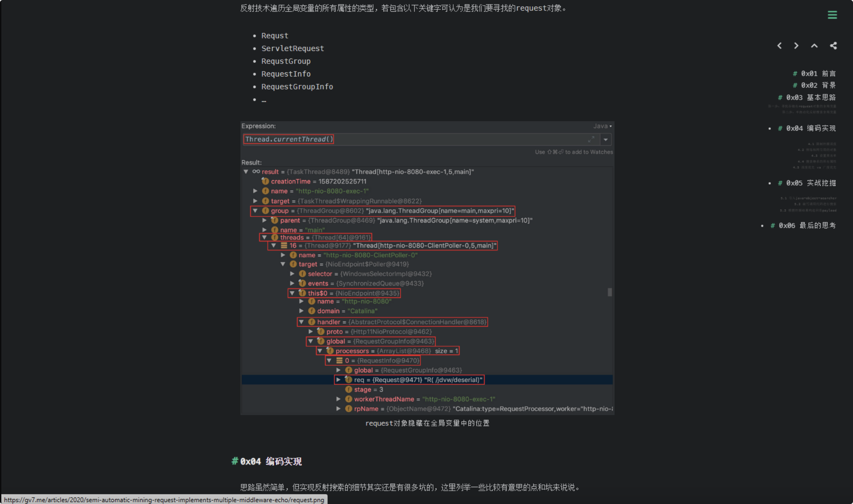Viewport: 853px width, 504px height.
Task: Click the list icon of element 16 Thread@9177
Action: coord(284,245)
